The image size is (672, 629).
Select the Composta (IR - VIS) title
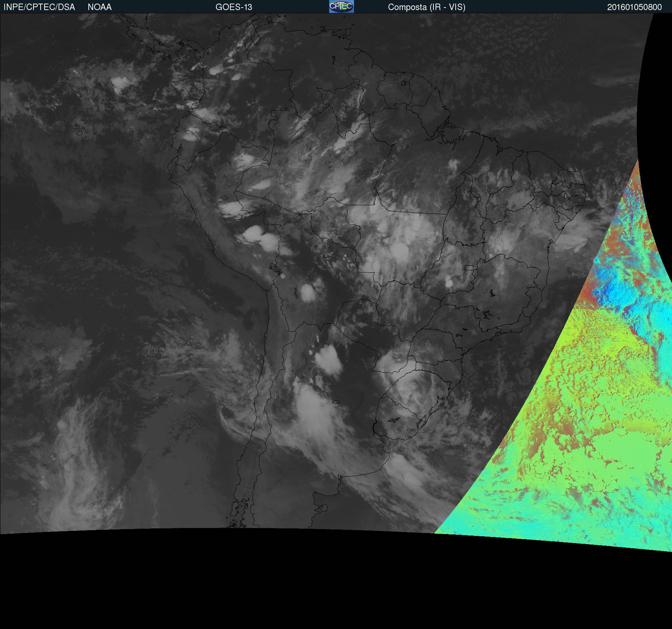click(427, 7)
